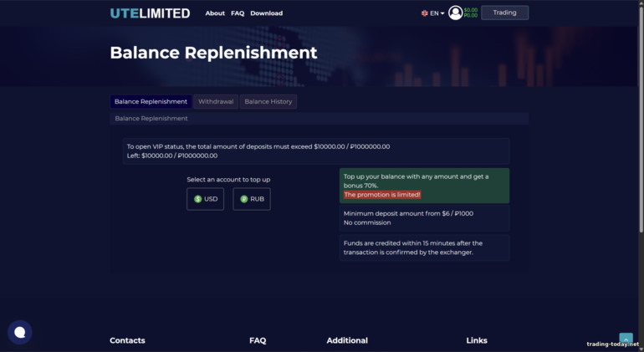Open the Balance History tab

pyautogui.click(x=268, y=102)
